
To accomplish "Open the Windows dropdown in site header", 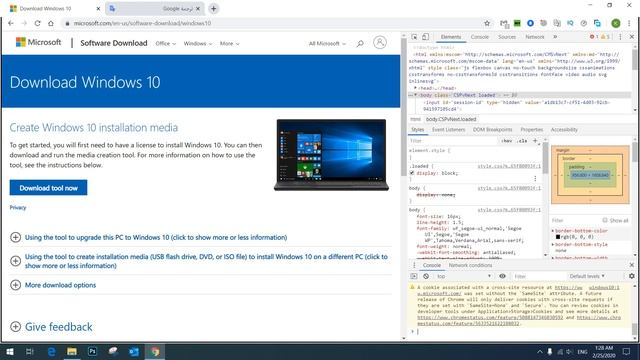I will [x=198, y=43].
